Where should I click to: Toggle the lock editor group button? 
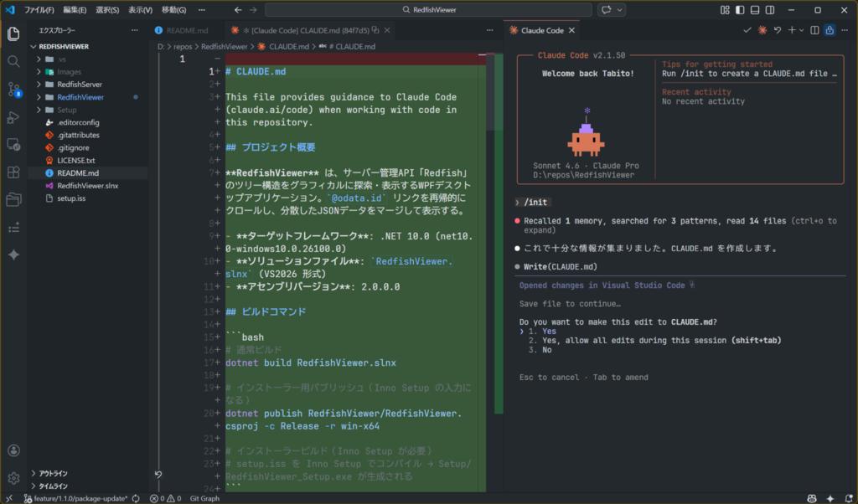pos(830,30)
